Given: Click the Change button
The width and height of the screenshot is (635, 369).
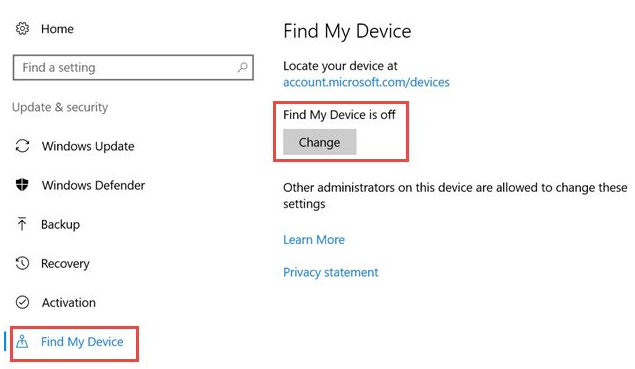Looking at the screenshot, I should (320, 142).
